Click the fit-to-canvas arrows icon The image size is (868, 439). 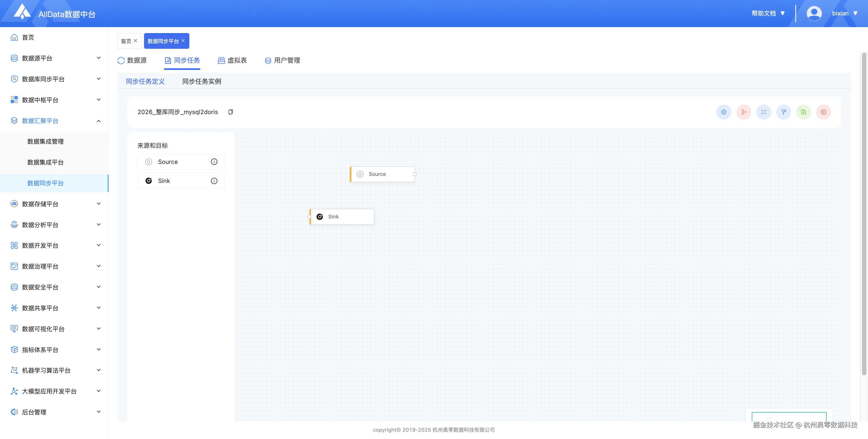764,112
